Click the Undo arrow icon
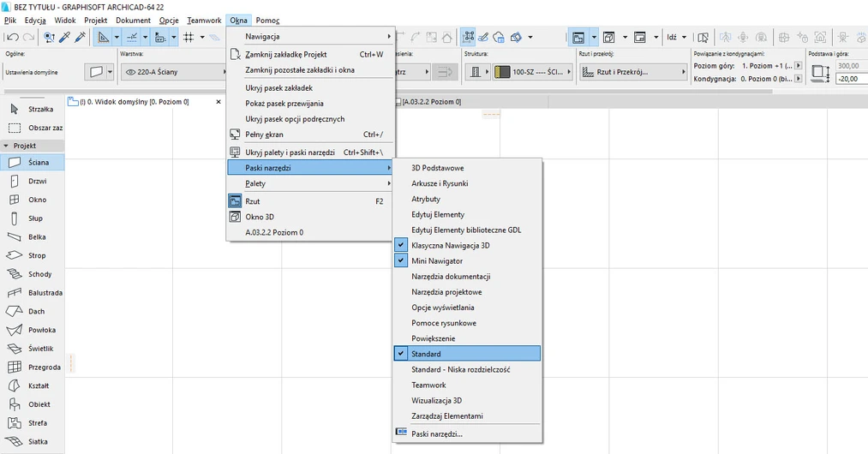Screen dimensions: 868x454 [x=13, y=37]
